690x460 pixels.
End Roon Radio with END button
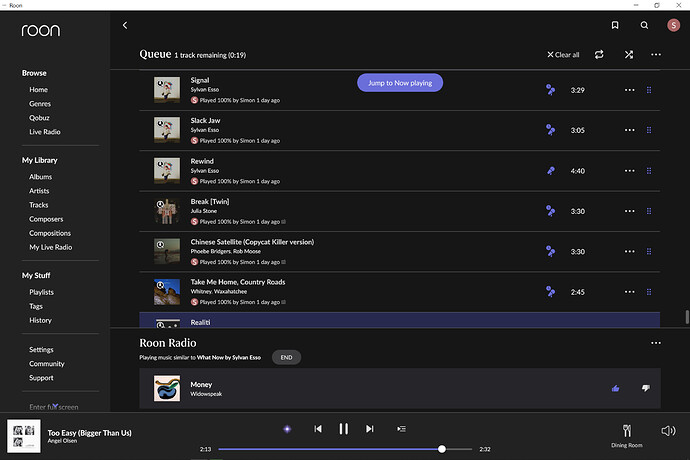286,357
